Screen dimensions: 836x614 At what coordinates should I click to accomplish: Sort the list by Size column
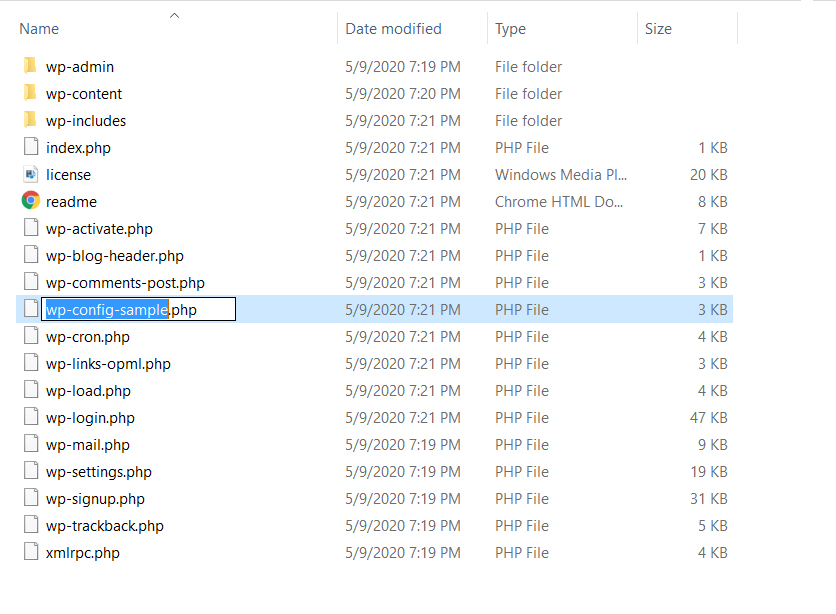[x=658, y=29]
